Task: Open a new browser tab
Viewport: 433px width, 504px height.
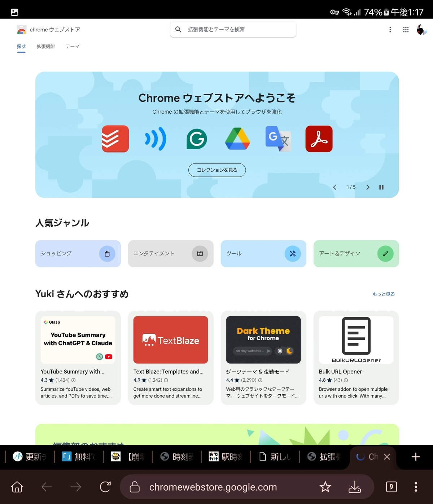Action: (x=416, y=457)
